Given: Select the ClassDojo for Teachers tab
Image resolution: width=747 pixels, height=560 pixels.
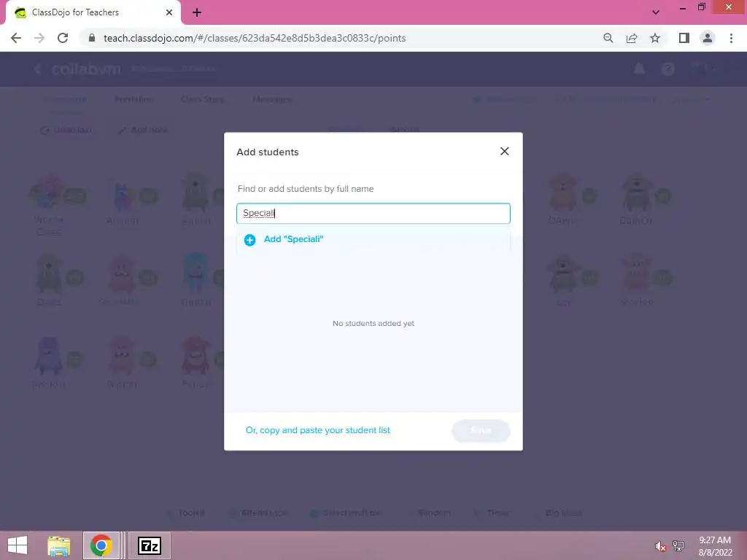Looking at the screenshot, I should coord(94,12).
